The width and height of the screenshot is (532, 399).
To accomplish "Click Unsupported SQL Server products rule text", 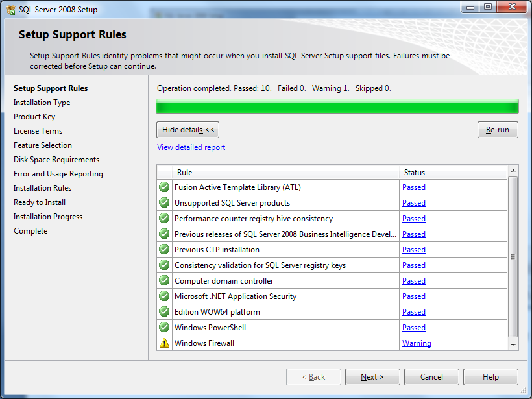I will (232, 203).
